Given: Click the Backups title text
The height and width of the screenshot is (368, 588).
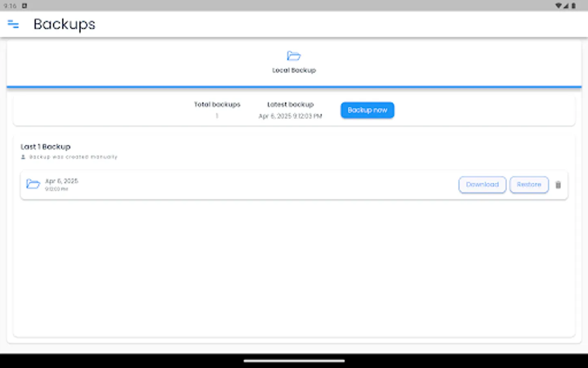Looking at the screenshot, I should pyautogui.click(x=64, y=25).
